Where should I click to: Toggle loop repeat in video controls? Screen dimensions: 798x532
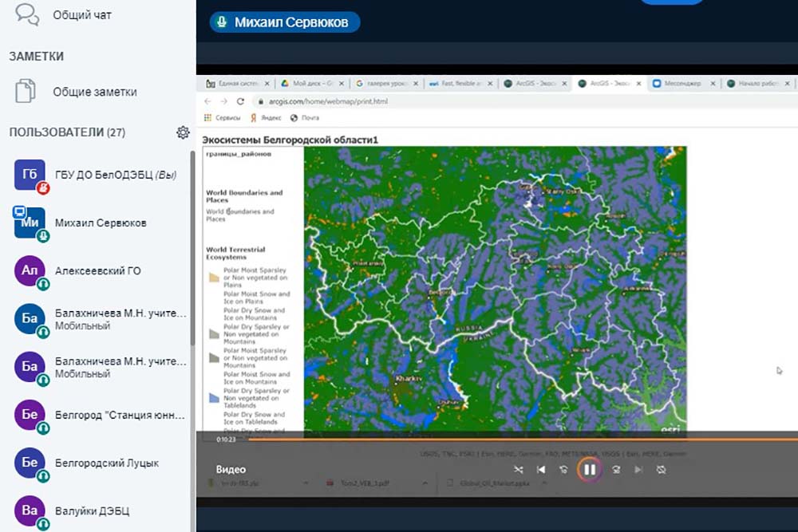(661, 470)
